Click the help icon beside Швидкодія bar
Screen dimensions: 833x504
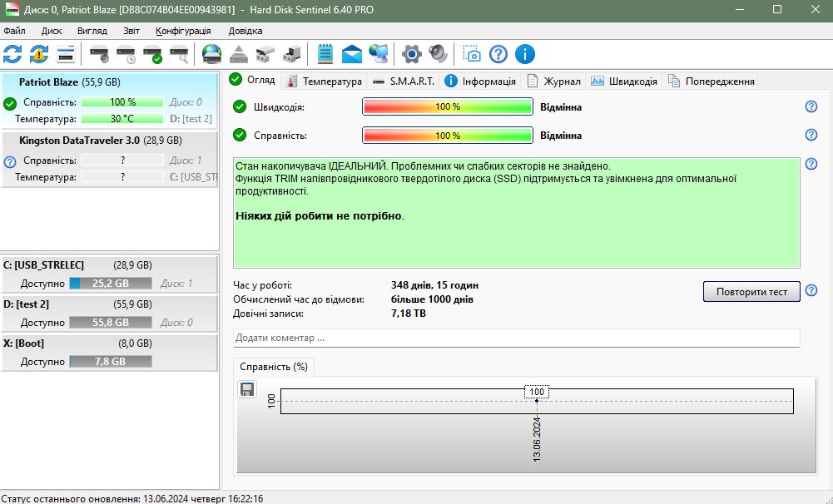tap(811, 106)
